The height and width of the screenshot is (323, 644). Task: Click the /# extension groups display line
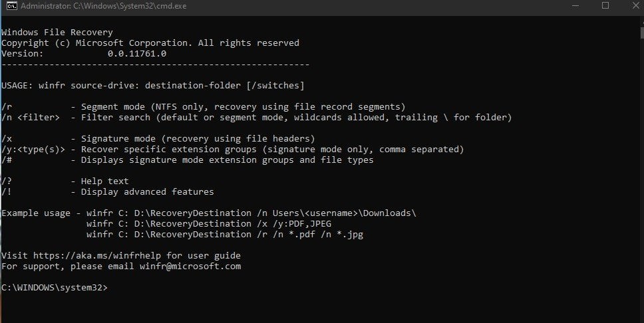pyautogui.click(x=187, y=160)
